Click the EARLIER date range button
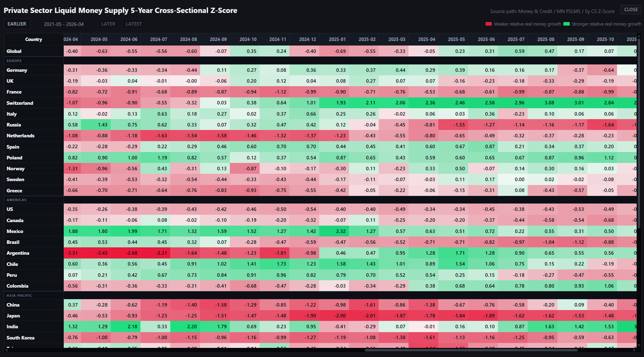The height and width of the screenshot is (357, 644). [x=17, y=24]
